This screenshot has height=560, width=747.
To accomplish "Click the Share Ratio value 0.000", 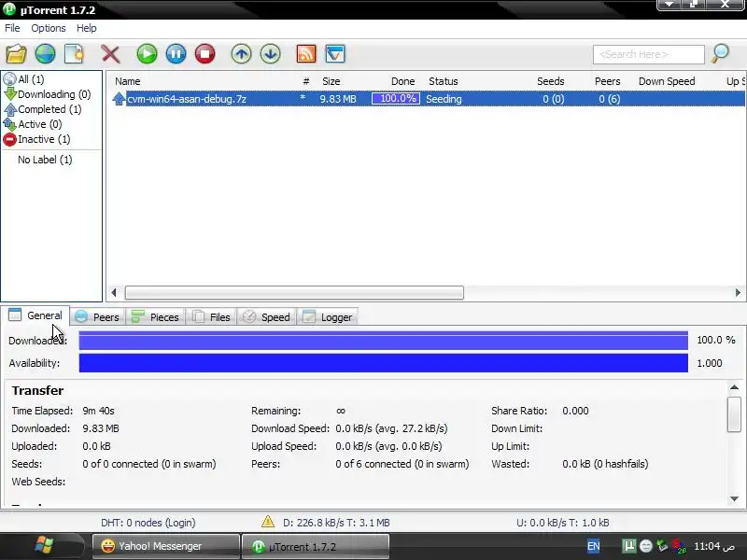I will (x=575, y=411).
